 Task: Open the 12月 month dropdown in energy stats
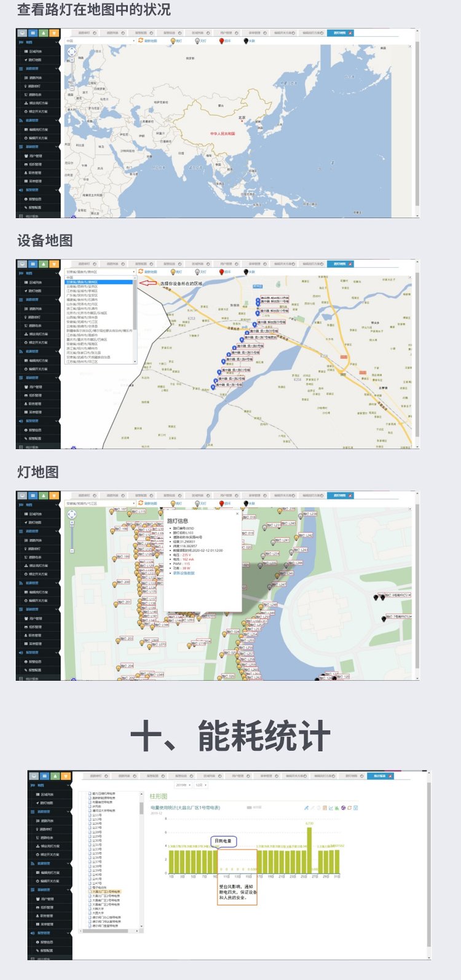tap(201, 785)
